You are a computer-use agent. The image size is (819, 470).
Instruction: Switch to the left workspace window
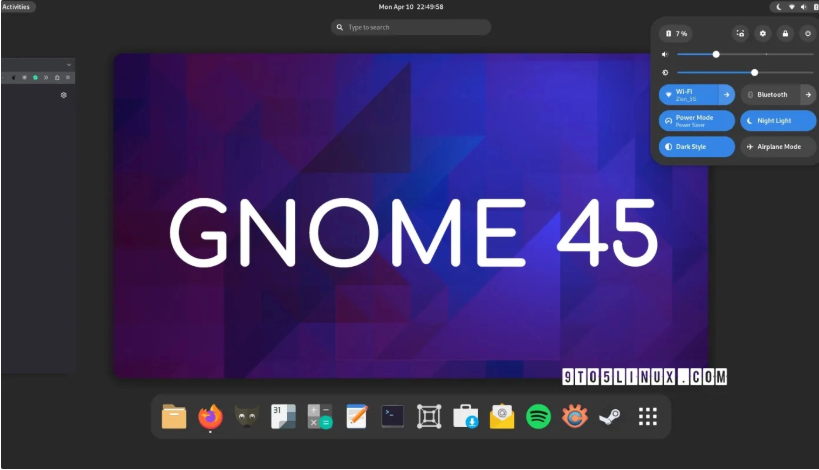tap(38, 215)
